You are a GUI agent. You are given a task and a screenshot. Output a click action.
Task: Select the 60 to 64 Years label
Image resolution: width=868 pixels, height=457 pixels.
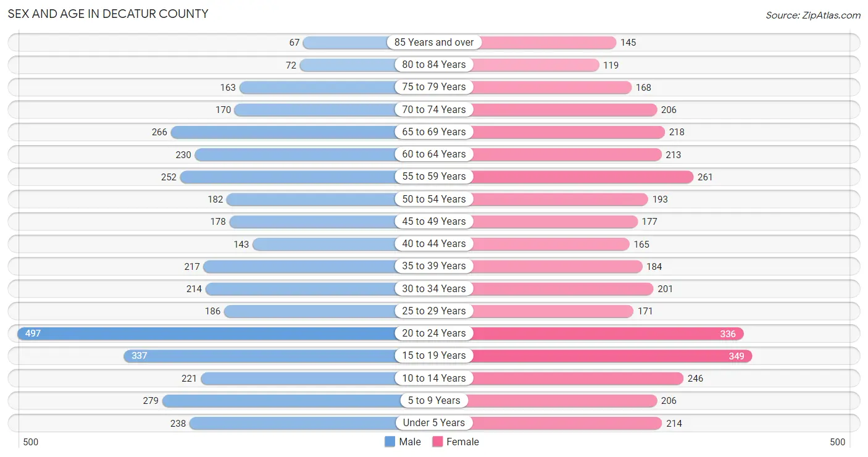[x=434, y=154]
